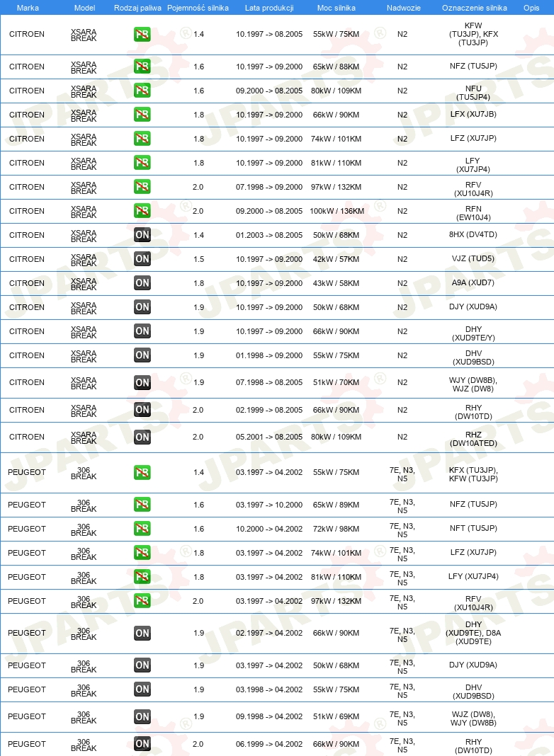Click diesel ON icon in Citroen 51kW / 70KM row
The width and height of the screenshot is (554, 756).
(142, 383)
